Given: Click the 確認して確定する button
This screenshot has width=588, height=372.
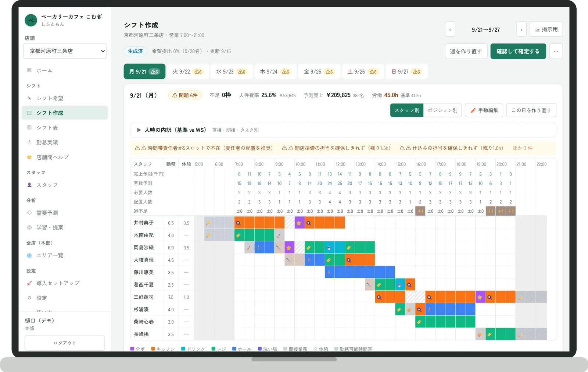Looking at the screenshot, I should (518, 52).
